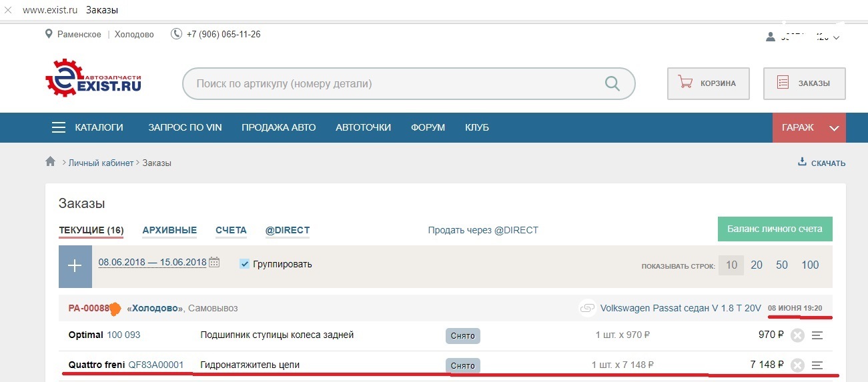868x382 pixels.
Task: Click the Раменское city link
Action: (x=79, y=34)
